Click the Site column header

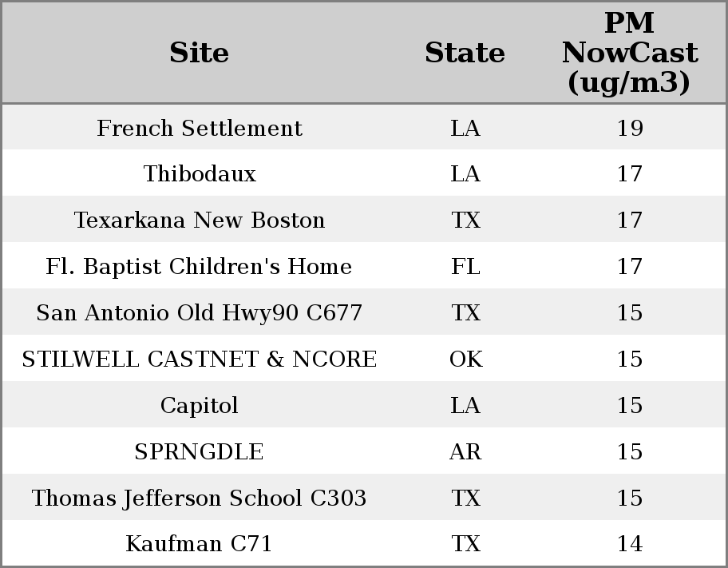(200, 53)
